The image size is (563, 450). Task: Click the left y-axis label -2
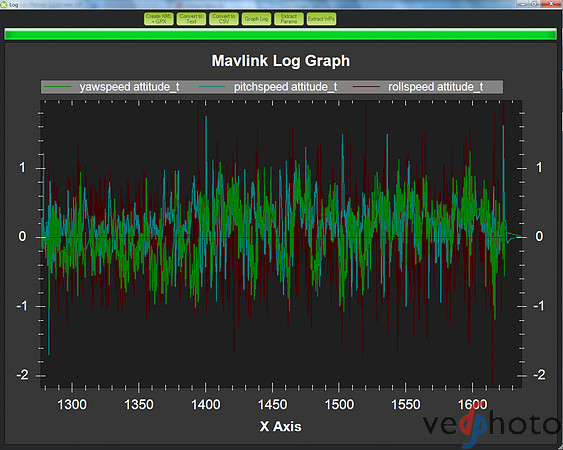[x=22, y=375]
